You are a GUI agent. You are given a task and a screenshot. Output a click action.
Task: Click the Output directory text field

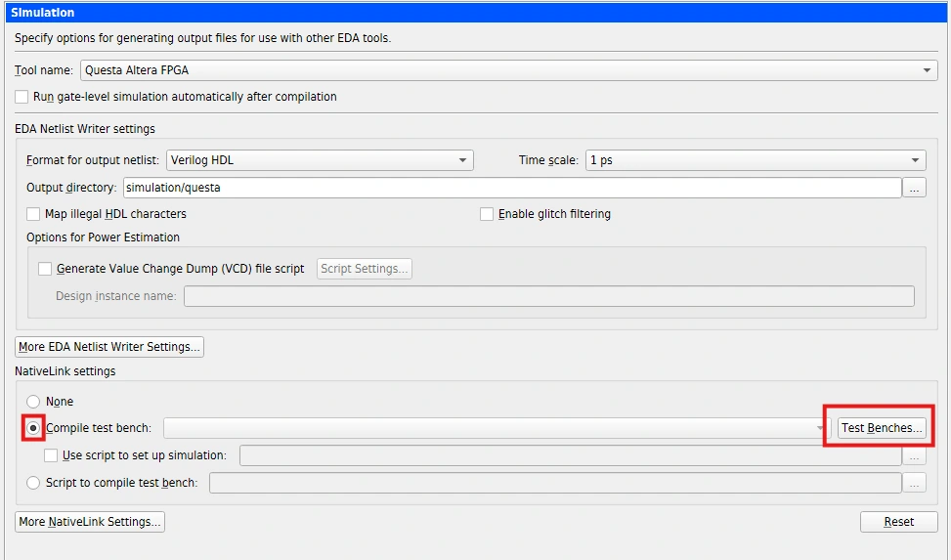[x=511, y=188]
